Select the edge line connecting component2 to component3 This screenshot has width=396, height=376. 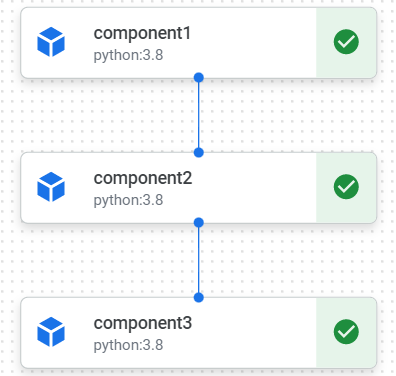point(199,260)
